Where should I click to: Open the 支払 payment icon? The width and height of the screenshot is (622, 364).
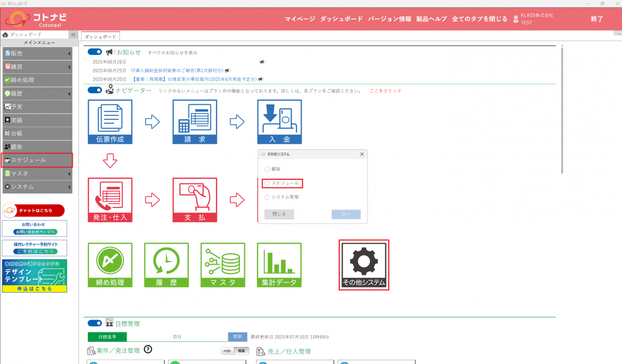[194, 200]
